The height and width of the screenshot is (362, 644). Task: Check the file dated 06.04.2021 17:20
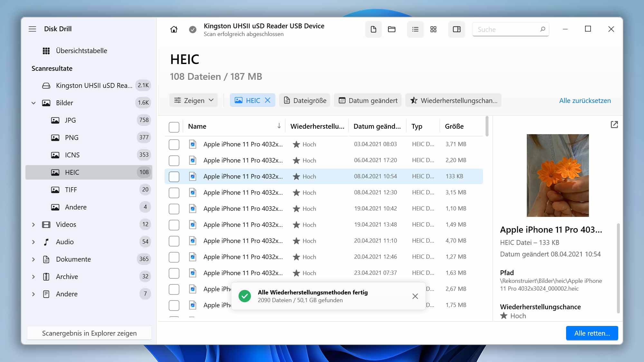point(174,161)
